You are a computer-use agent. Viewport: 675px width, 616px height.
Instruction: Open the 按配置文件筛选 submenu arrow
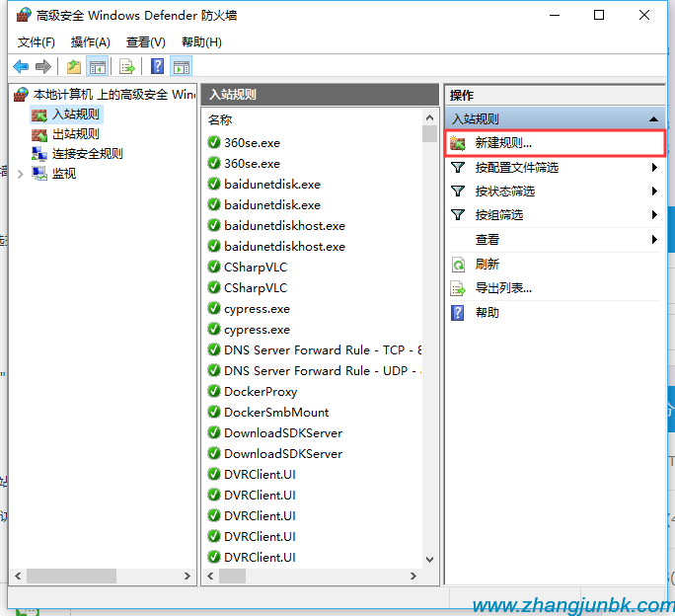coord(654,167)
